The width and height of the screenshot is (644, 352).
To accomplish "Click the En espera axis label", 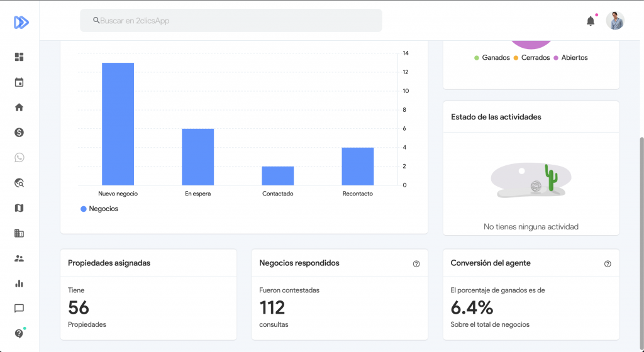I will pyautogui.click(x=198, y=194).
